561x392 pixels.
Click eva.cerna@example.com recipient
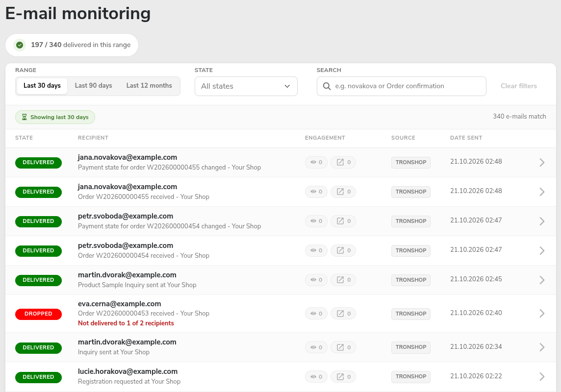[x=120, y=304]
